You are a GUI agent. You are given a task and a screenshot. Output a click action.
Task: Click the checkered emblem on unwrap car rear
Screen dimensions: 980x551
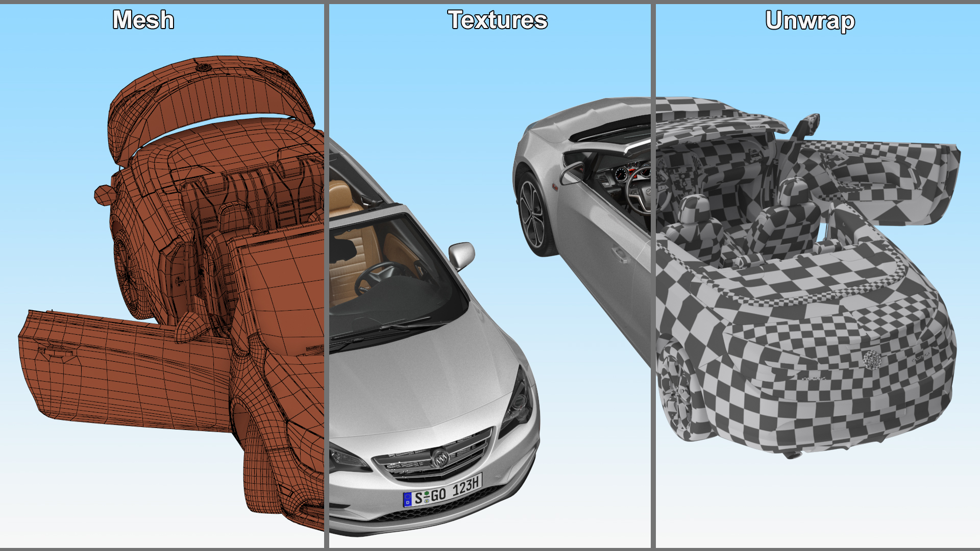(x=872, y=359)
